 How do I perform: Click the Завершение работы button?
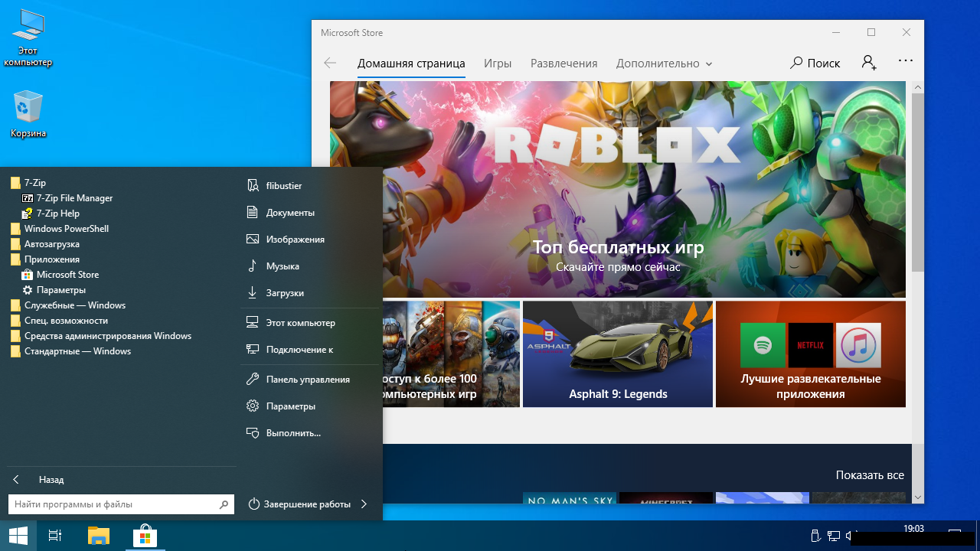point(299,504)
